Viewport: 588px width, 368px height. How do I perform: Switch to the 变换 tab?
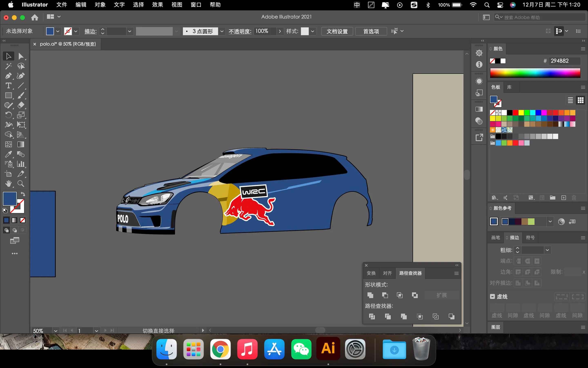[371, 273]
